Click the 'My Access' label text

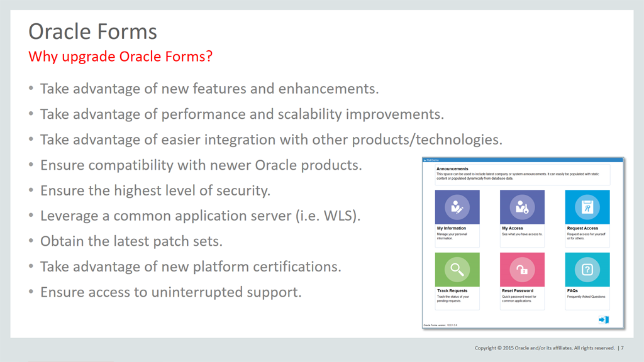point(512,228)
